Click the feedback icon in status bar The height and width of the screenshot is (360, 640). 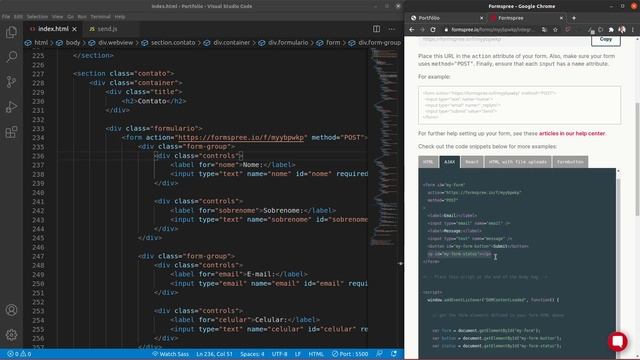pyautogui.click(x=380, y=354)
